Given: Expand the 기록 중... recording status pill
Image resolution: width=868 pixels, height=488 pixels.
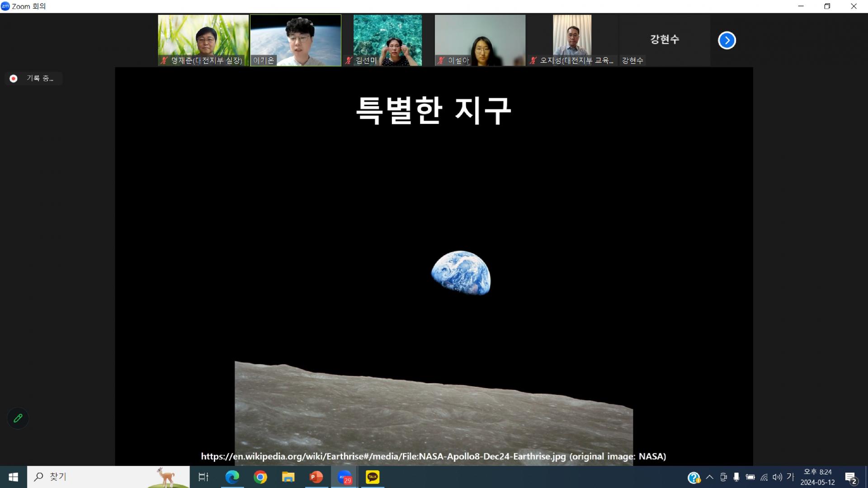Looking at the screenshot, I should [34, 79].
